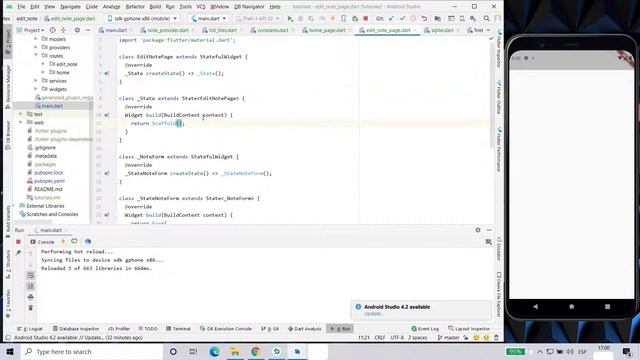The width and height of the screenshot is (640, 360).
Task: Open Microsoft Edge from taskbar
Action: click(x=214, y=351)
